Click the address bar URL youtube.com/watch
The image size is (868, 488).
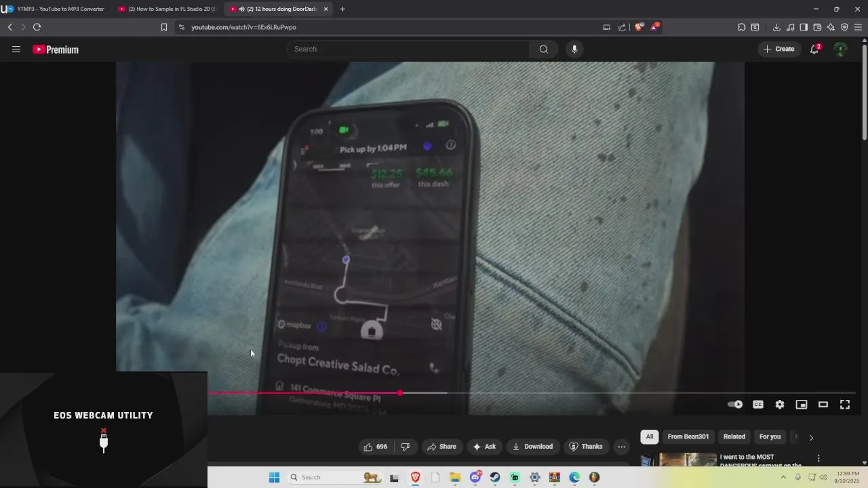click(243, 27)
